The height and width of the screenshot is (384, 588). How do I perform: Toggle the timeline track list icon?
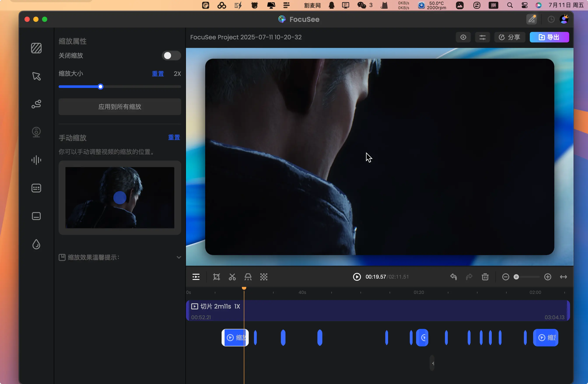click(x=196, y=277)
